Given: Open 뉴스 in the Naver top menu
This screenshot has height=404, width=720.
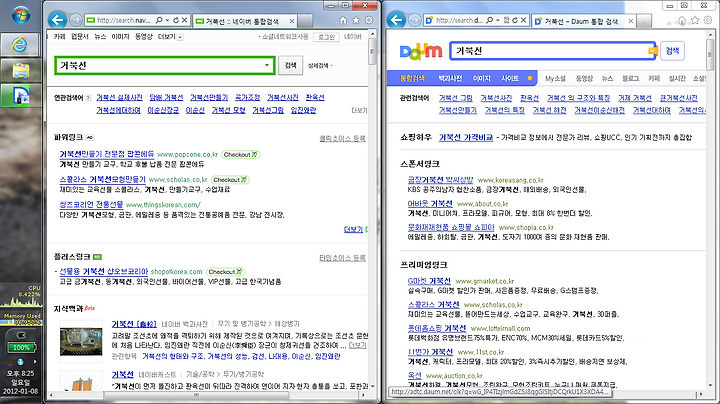Looking at the screenshot, I should (x=100, y=37).
